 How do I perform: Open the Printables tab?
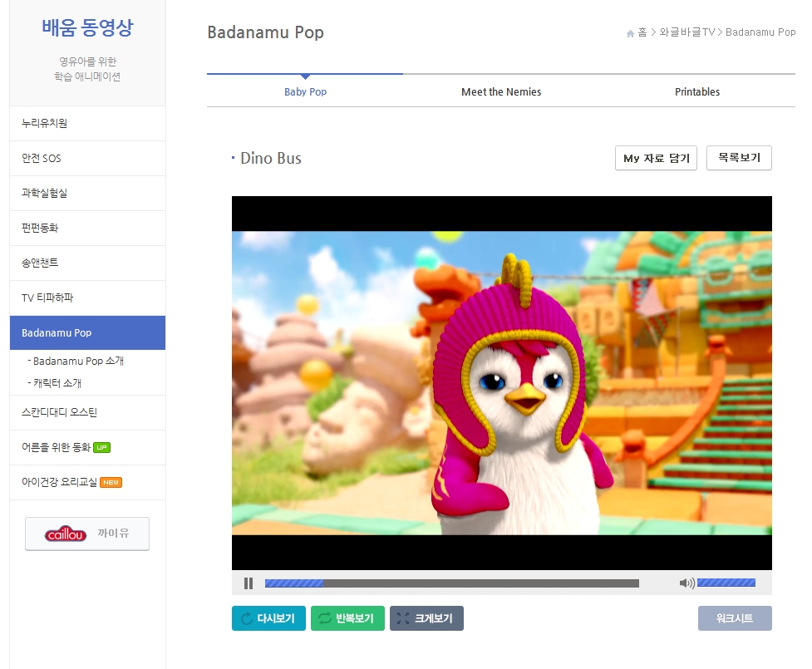click(x=697, y=91)
